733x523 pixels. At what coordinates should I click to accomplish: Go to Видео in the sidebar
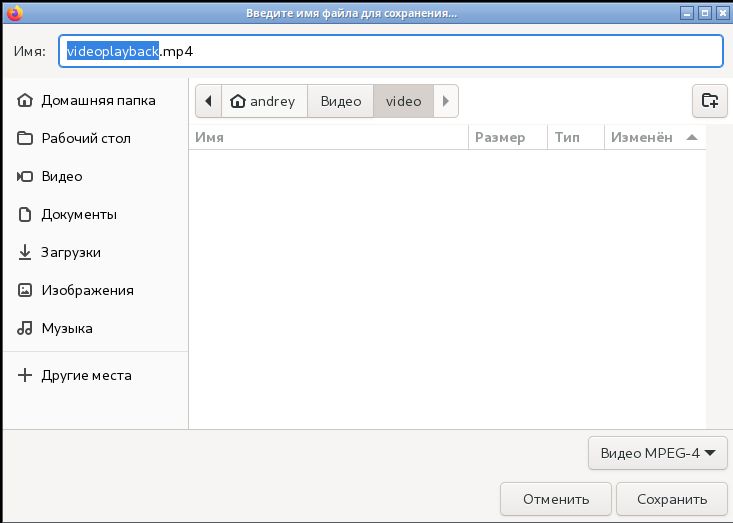[62, 176]
